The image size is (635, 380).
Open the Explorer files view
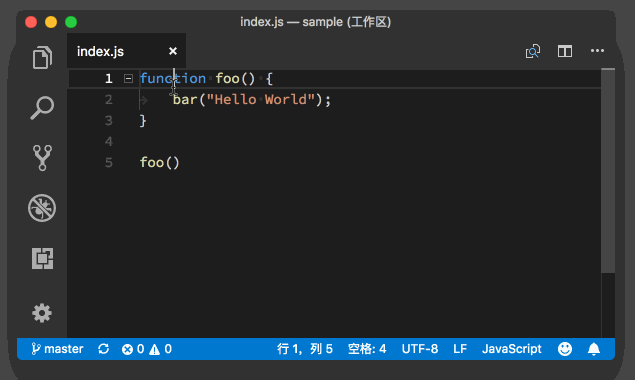(42, 58)
